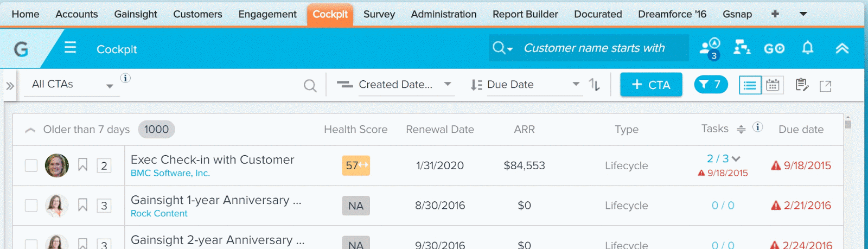Open the BMC Software, Inc. link
This screenshot has height=249, width=868.
[170, 173]
